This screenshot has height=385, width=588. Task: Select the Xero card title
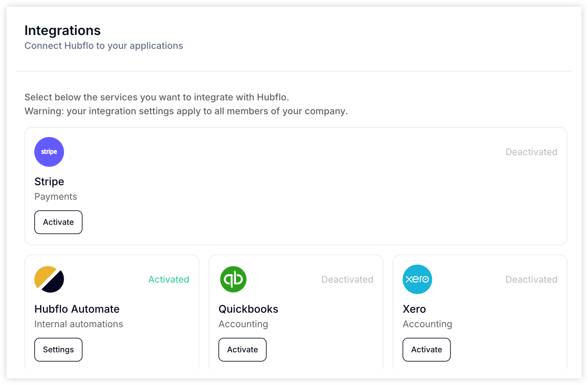coord(414,309)
